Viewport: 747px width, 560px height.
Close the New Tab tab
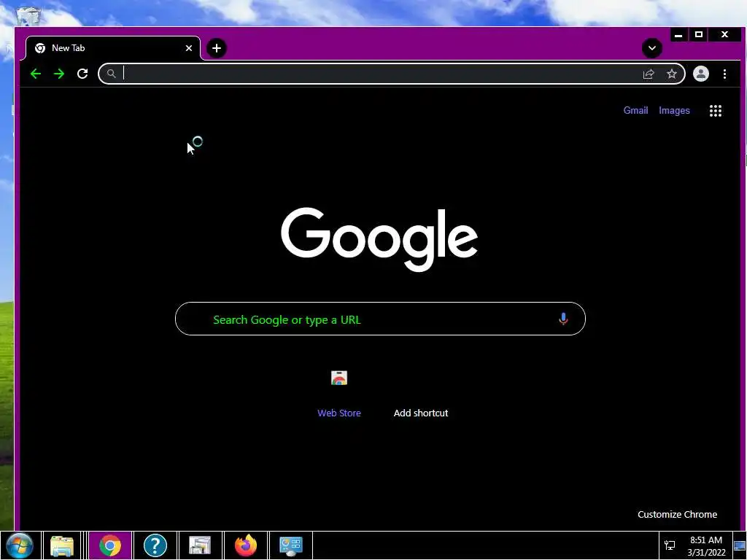tap(189, 48)
